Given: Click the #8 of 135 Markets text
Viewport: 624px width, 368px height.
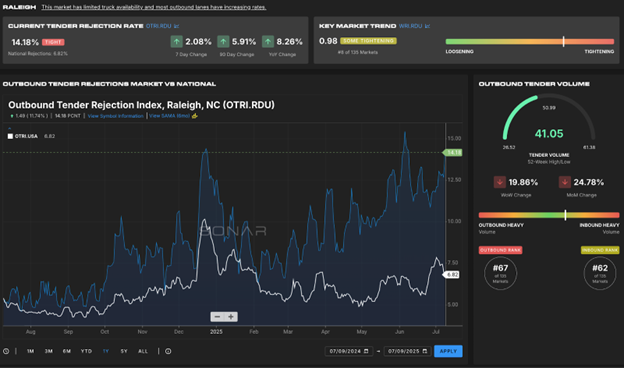Looking at the screenshot, I should 358,52.
